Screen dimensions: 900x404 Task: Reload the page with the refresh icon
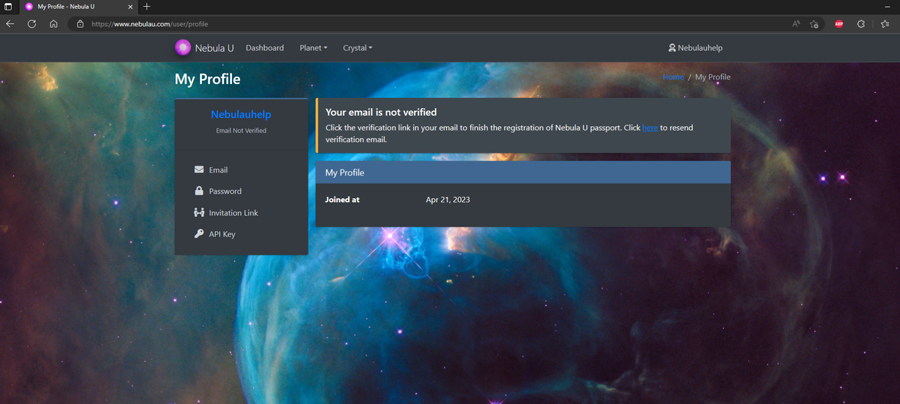(32, 24)
